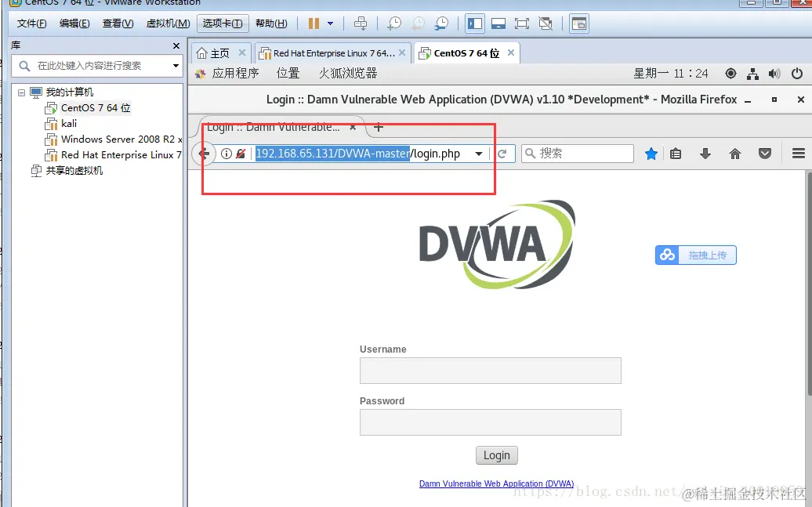Viewport: 812px width, 507px height.
Task: Go to Firefox home page icon
Action: tap(735, 154)
